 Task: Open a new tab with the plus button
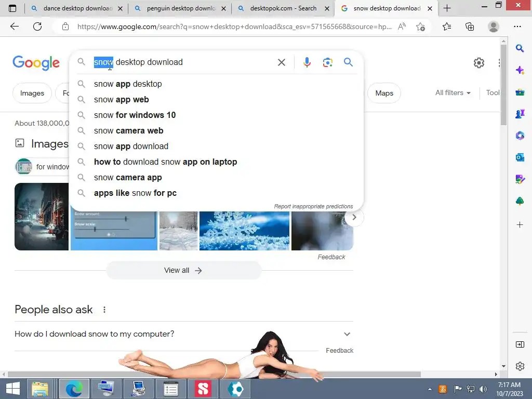tap(447, 8)
